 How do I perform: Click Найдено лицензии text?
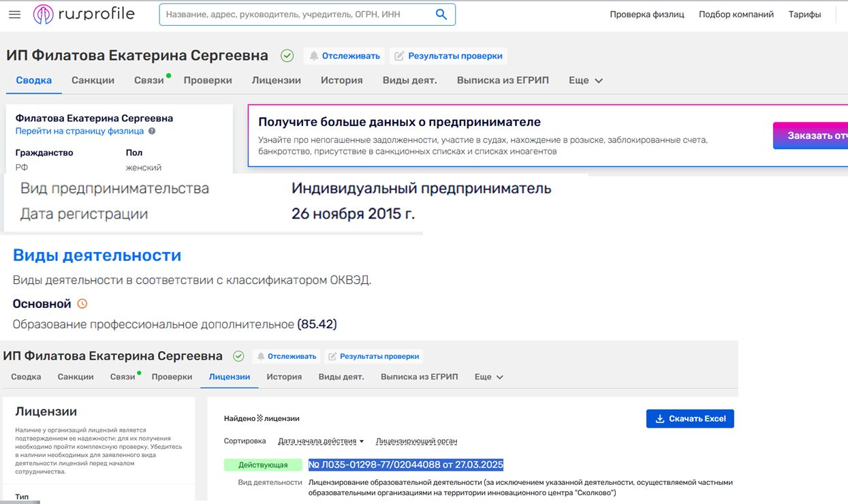click(x=262, y=418)
